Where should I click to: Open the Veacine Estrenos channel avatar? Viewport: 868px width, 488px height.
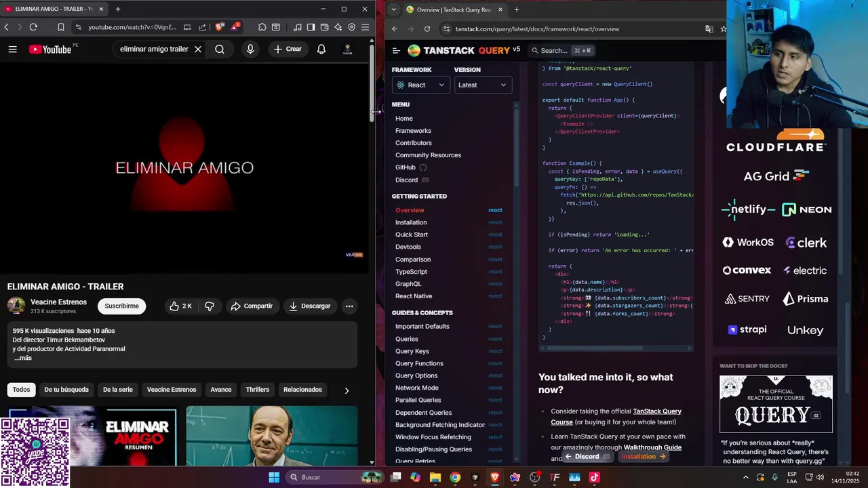pos(16,306)
